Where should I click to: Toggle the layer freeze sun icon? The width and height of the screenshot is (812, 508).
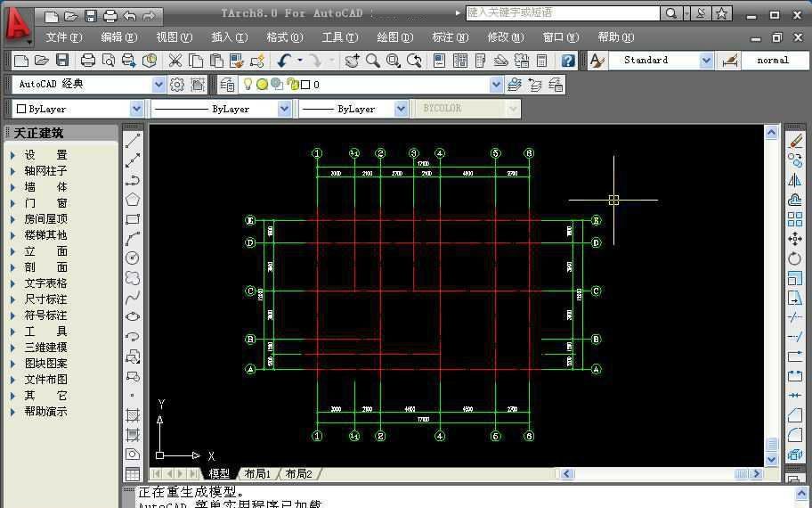coord(263,85)
